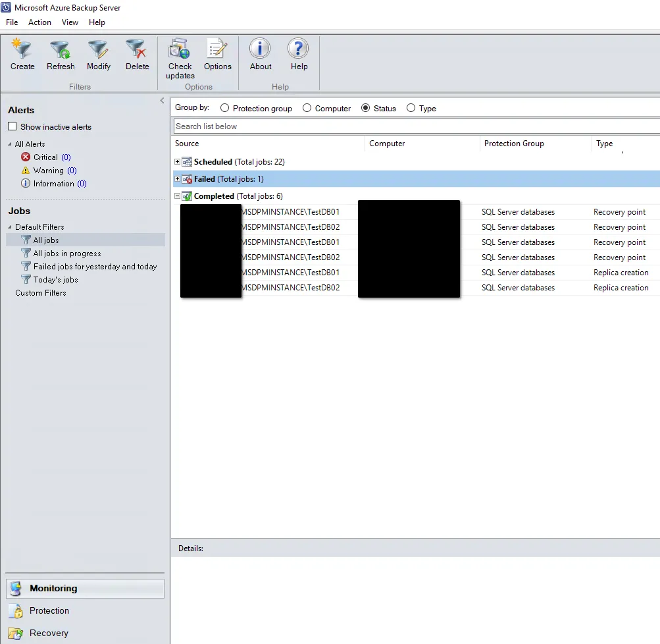Click the Help question mark icon
Viewport: 660px width, 644px height.
click(x=298, y=49)
